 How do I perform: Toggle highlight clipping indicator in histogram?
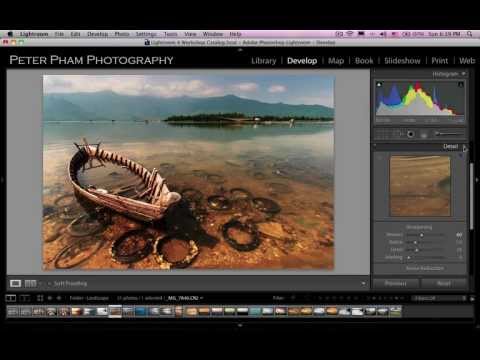(x=461, y=84)
